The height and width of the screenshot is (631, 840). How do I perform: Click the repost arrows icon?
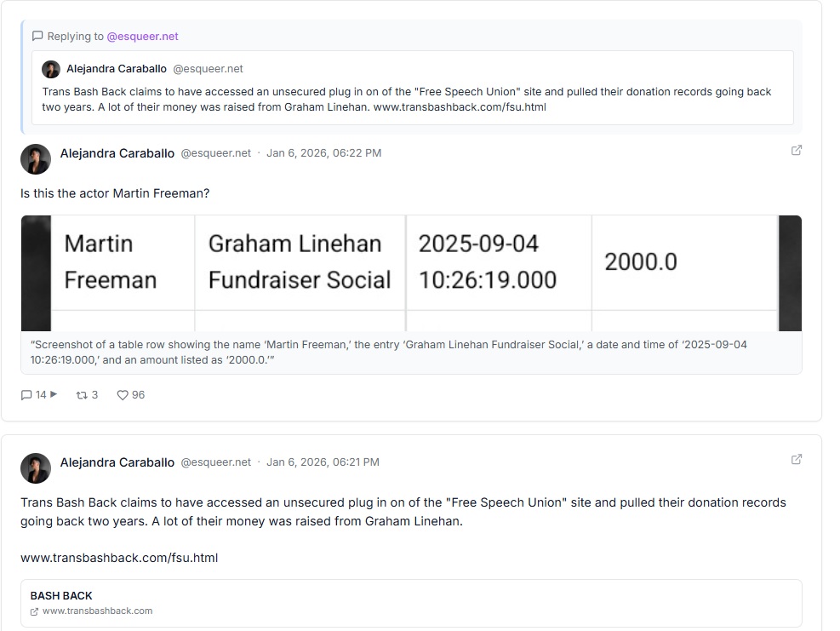82,395
